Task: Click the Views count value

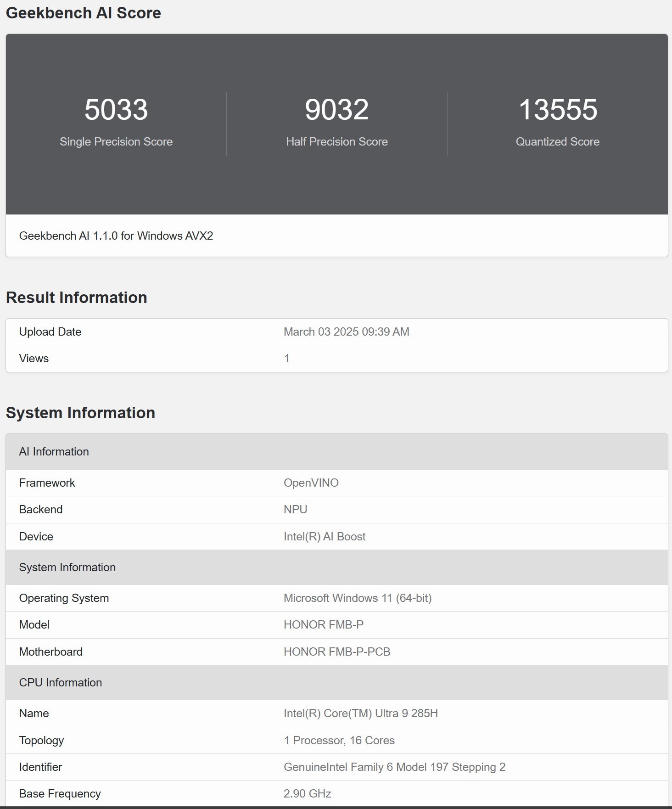Action: (287, 359)
